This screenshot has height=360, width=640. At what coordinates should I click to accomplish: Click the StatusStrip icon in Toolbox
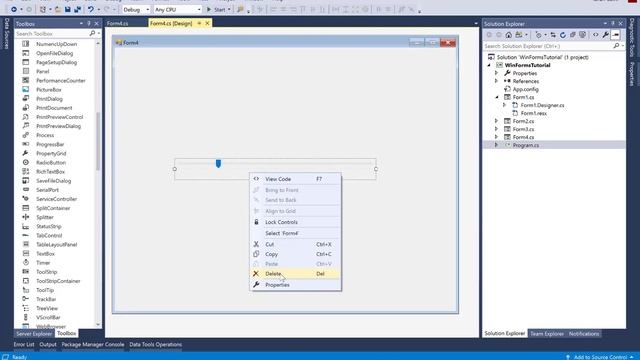point(26,226)
